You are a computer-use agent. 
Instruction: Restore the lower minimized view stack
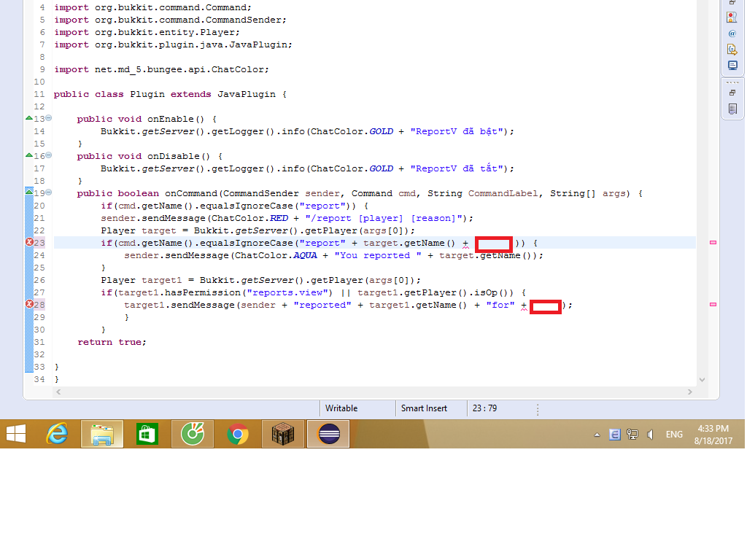pos(732,93)
